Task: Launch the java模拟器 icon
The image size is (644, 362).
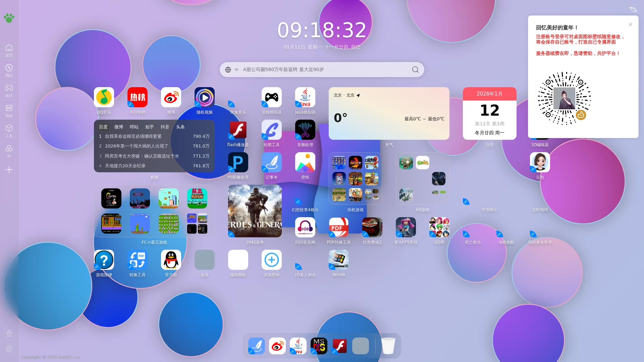Action: (305, 97)
